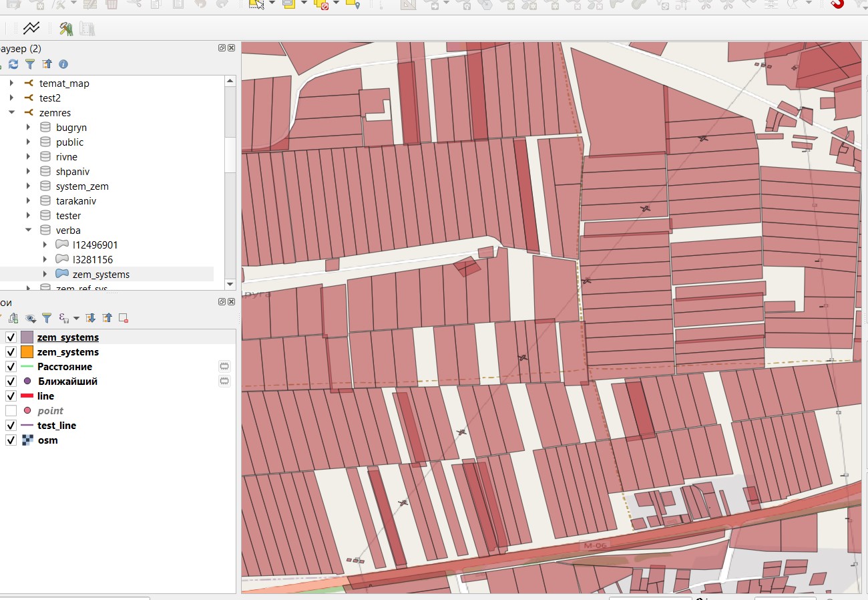Select the Расстояние layer in layers list
Image resolution: width=868 pixels, height=600 pixels.
coord(65,367)
